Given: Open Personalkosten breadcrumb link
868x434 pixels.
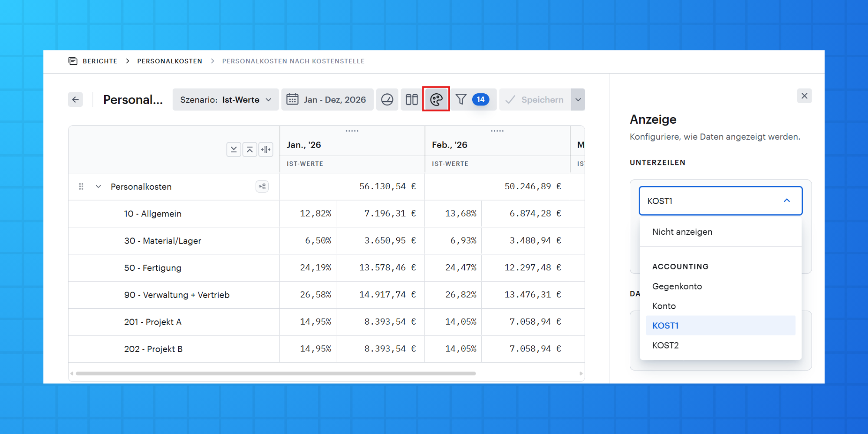Looking at the screenshot, I should click(170, 61).
